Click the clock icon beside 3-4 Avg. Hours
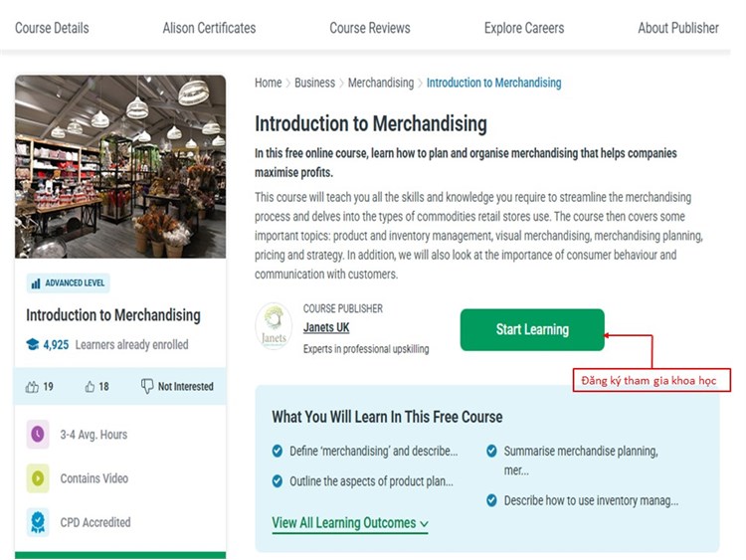This screenshot has height=560, width=746. [38, 435]
